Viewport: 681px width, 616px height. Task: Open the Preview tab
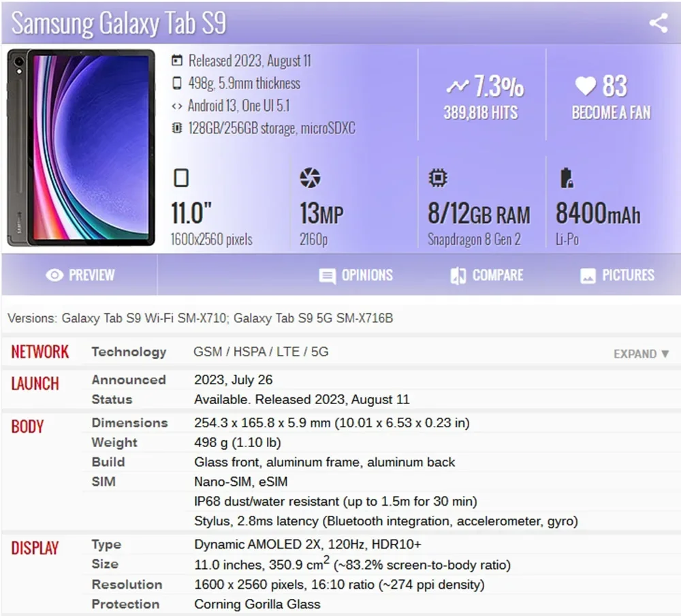pos(80,275)
